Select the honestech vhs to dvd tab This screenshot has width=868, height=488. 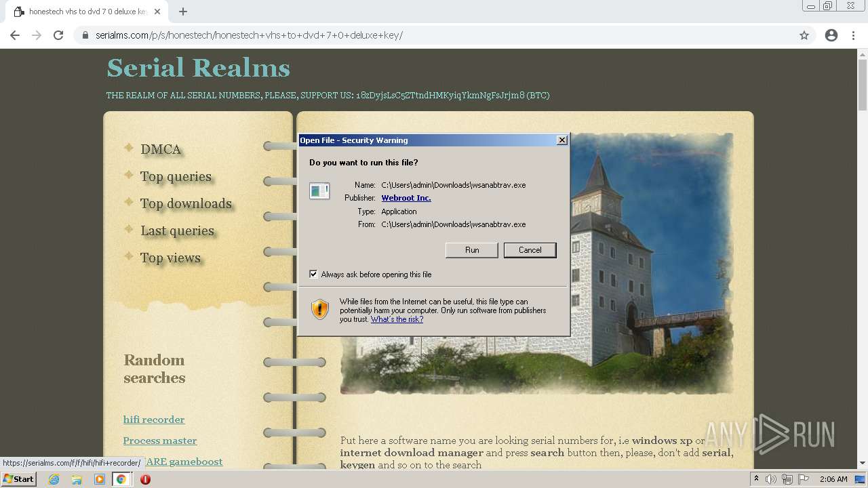click(x=87, y=12)
